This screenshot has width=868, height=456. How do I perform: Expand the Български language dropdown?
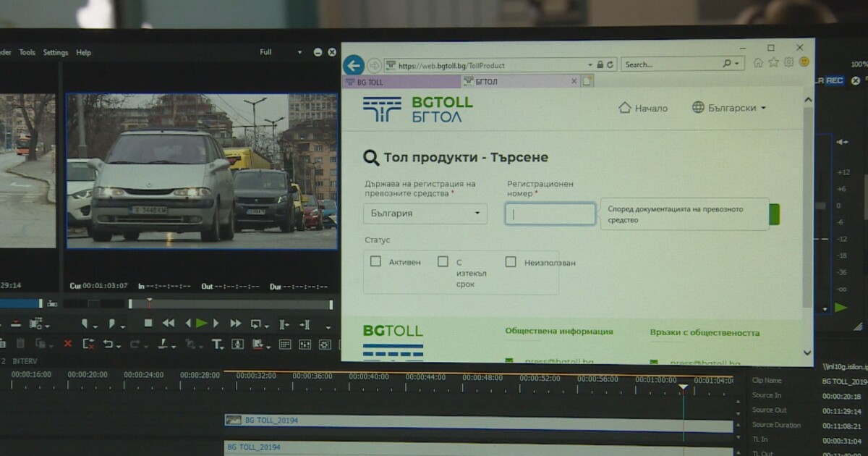point(728,108)
